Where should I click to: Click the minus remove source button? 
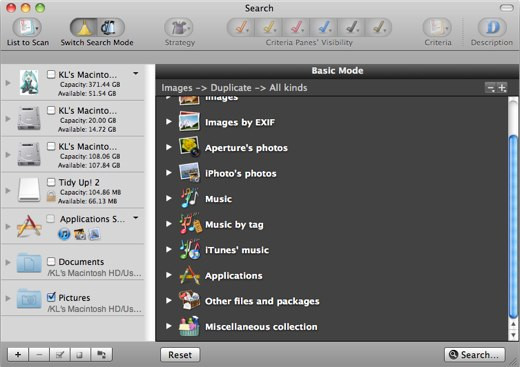coord(39,355)
